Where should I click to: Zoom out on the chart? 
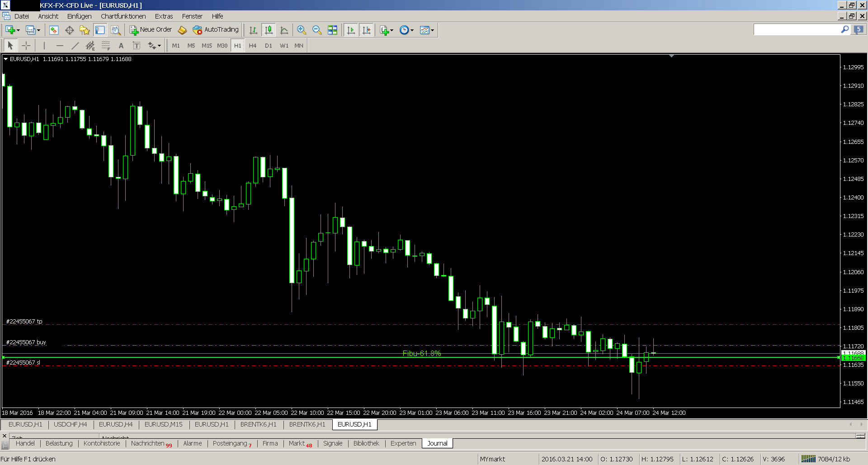tap(317, 30)
